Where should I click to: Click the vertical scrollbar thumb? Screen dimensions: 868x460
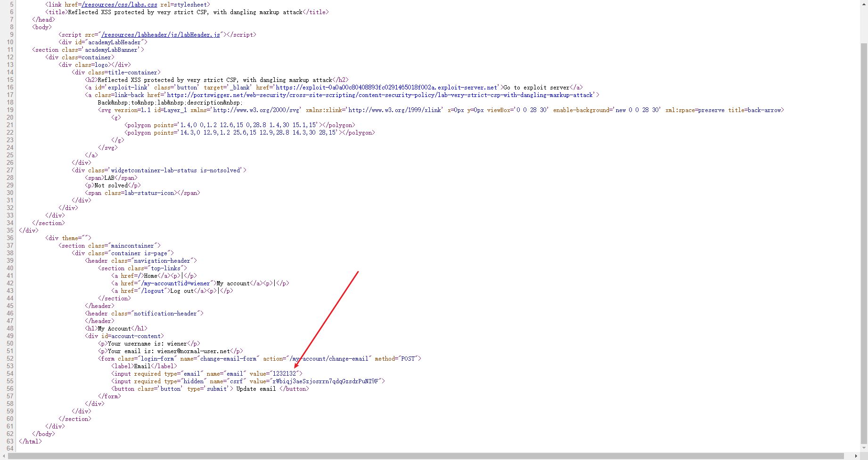(864, 242)
